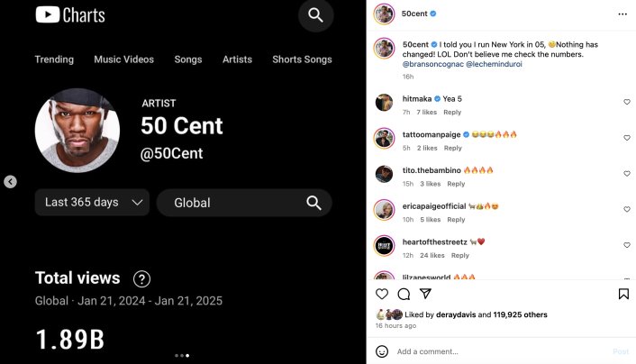Image resolution: width=636 pixels, height=364 pixels.
Task: Like the post with the heart icon
Action: 382,294
